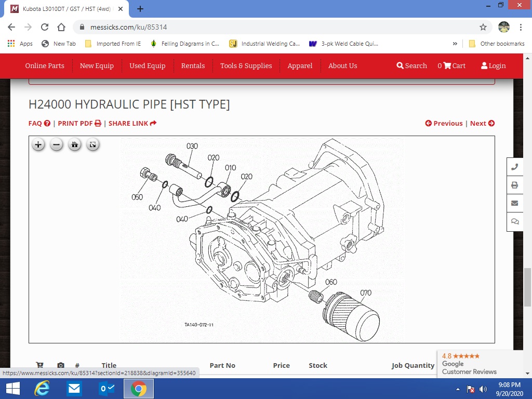Open Google Customer Reviews badge

tap(480, 364)
